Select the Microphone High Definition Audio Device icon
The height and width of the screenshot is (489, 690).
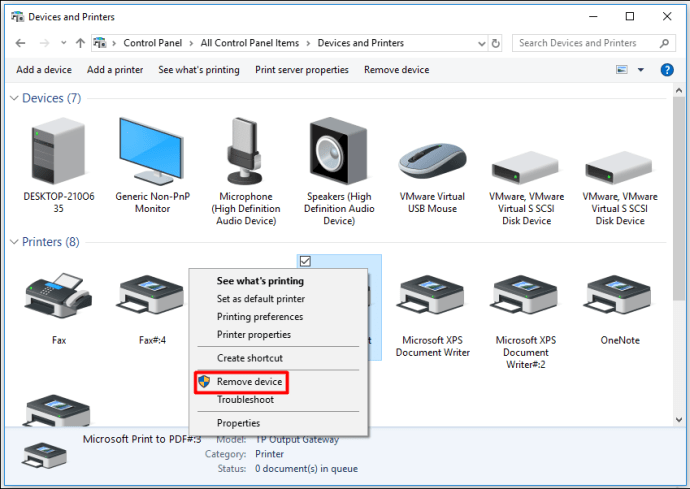coord(245,151)
